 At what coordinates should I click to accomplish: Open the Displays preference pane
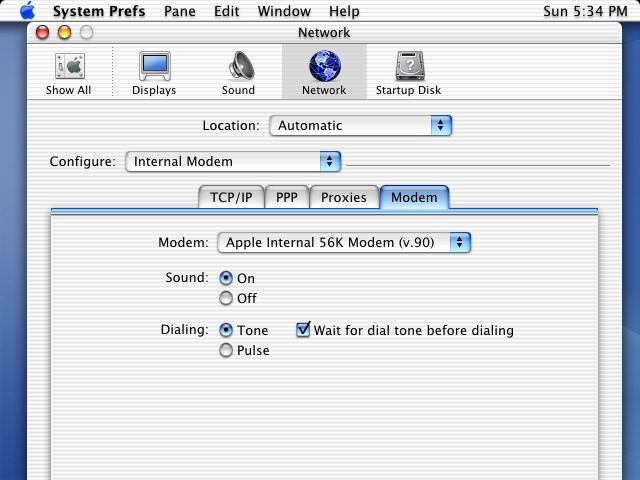pyautogui.click(x=154, y=73)
